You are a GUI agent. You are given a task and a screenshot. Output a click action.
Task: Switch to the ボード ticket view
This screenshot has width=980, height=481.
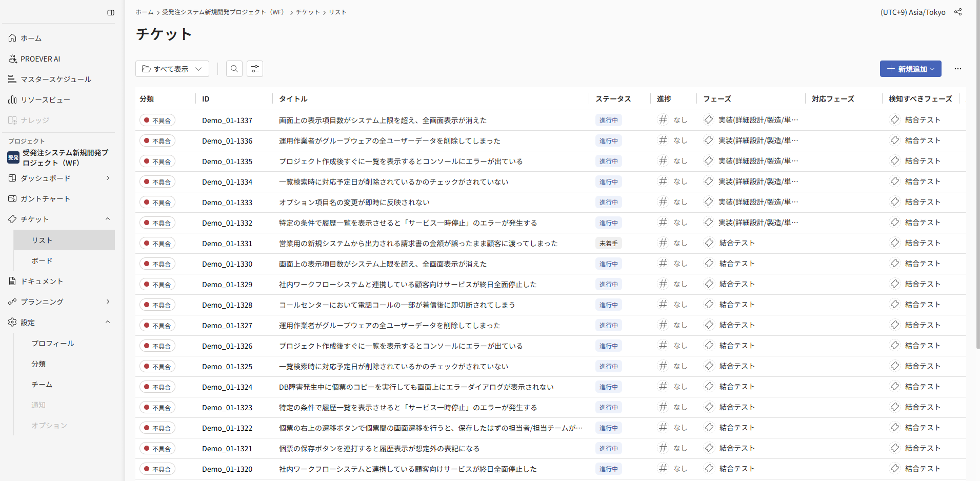(42, 261)
